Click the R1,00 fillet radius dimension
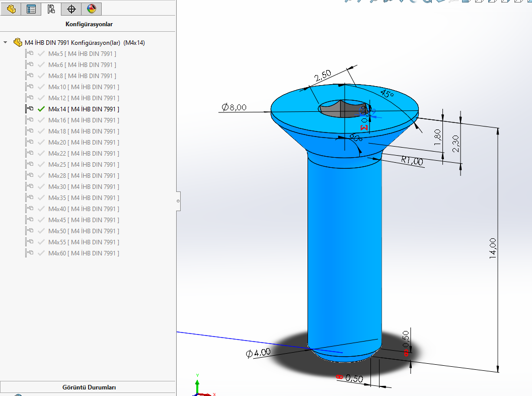The image size is (532, 396). 412,161
